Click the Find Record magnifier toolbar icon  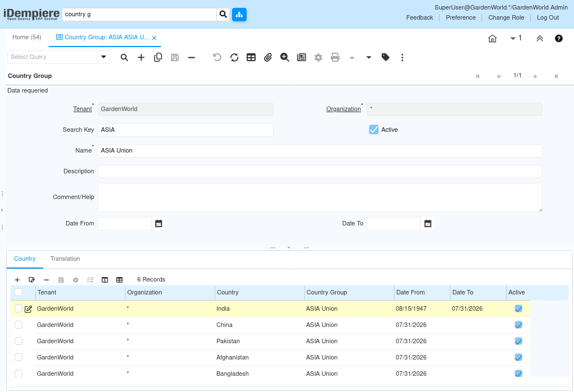124,58
